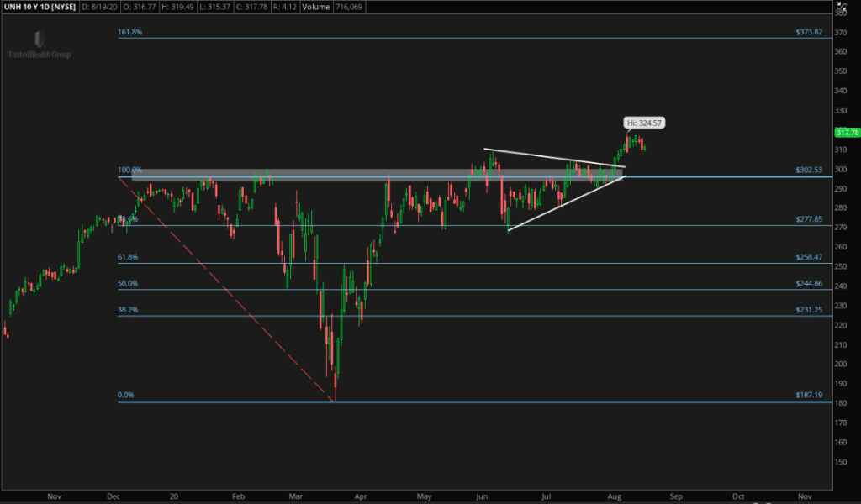Click the close price C: 317.78

click(251, 7)
